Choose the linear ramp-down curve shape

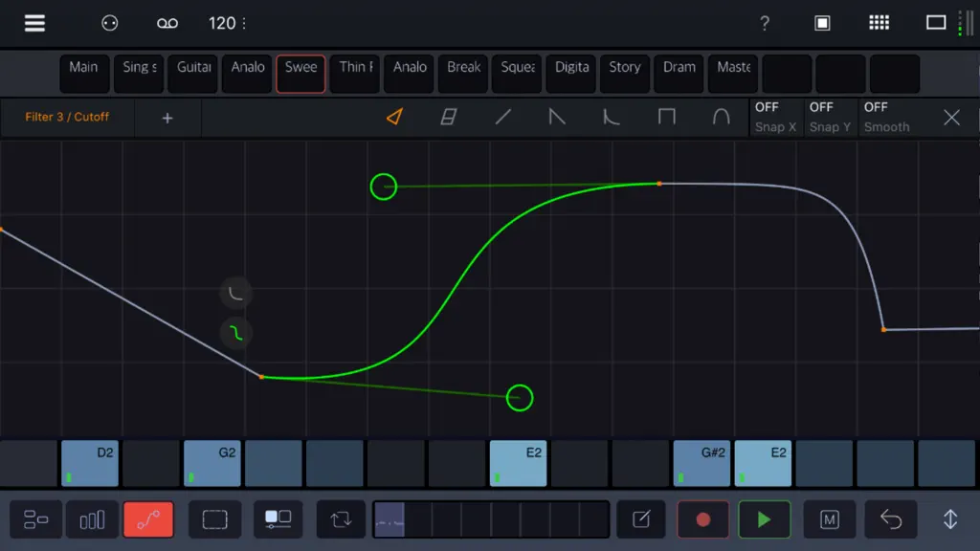[557, 117]
